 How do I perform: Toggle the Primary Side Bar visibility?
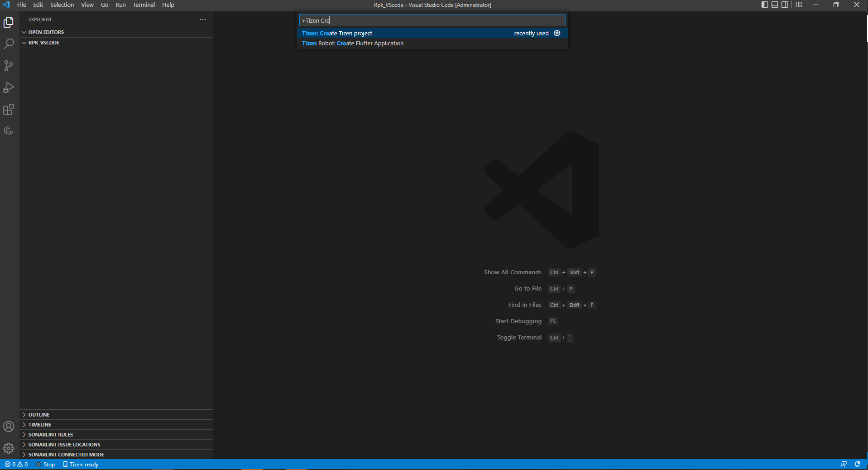tap(764, 5)
